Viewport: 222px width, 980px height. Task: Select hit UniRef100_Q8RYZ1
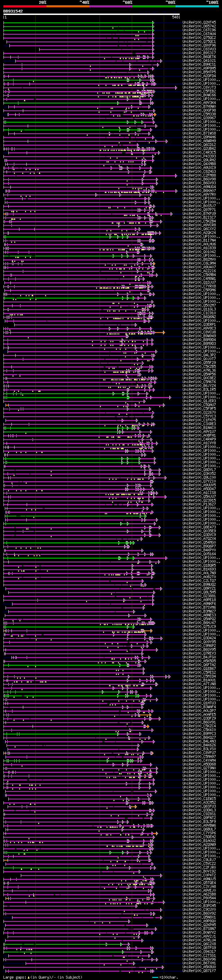[199, 589]
